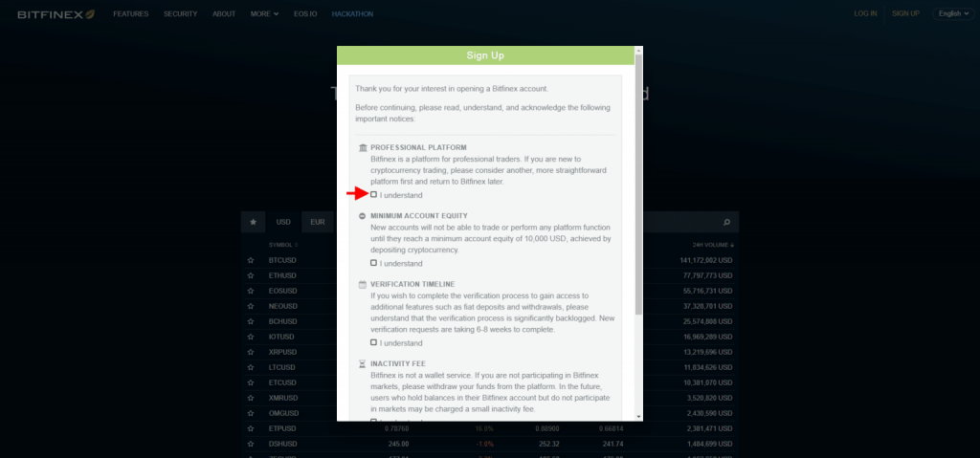Screen dimensions: 980x458
Task: Click the Minimum Account Equity icon
Action: click(x=363, y=215)
